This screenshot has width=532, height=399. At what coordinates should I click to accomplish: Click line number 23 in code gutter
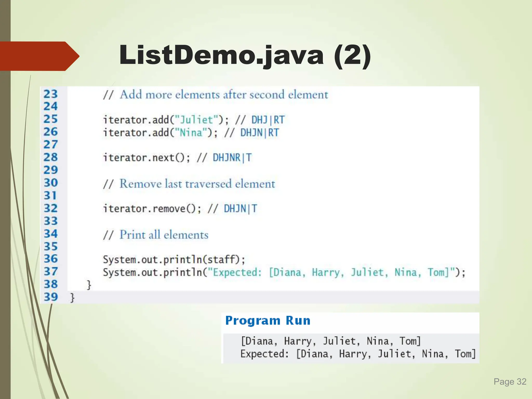pyautogui.click(x=50, y=94)
